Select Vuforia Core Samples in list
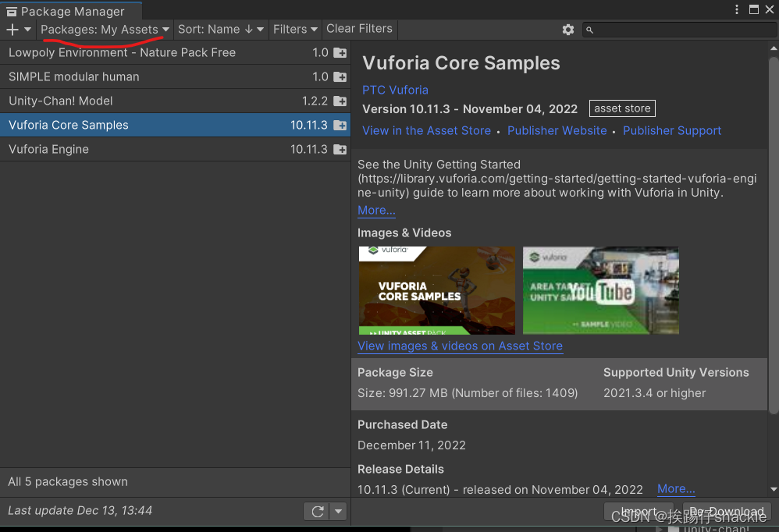 175,125
